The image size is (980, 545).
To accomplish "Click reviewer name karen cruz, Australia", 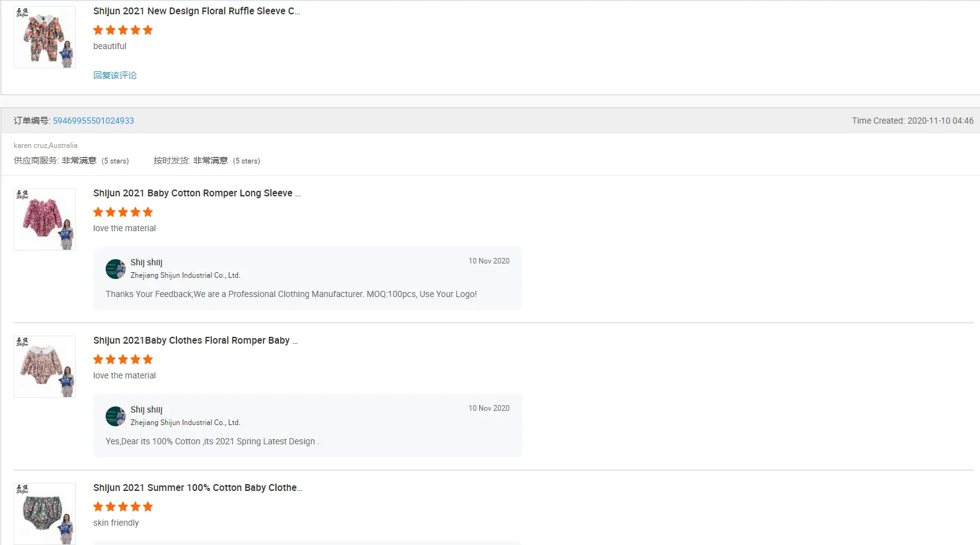I will [x=45, y=145].
